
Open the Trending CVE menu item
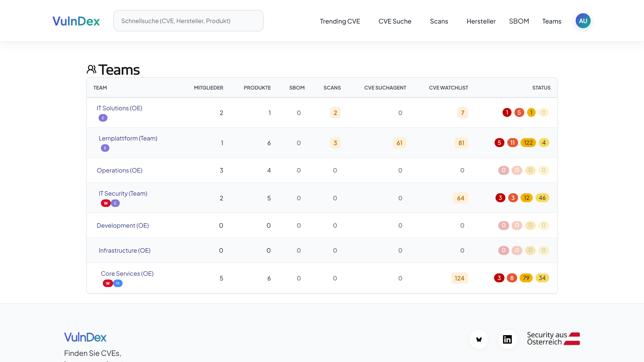(x=340, y=21)
